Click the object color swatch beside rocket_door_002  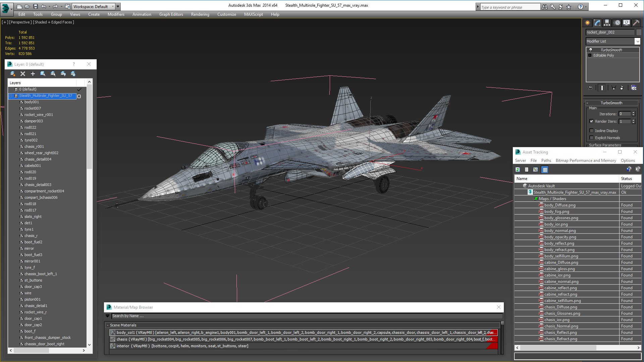pos(639,32)
